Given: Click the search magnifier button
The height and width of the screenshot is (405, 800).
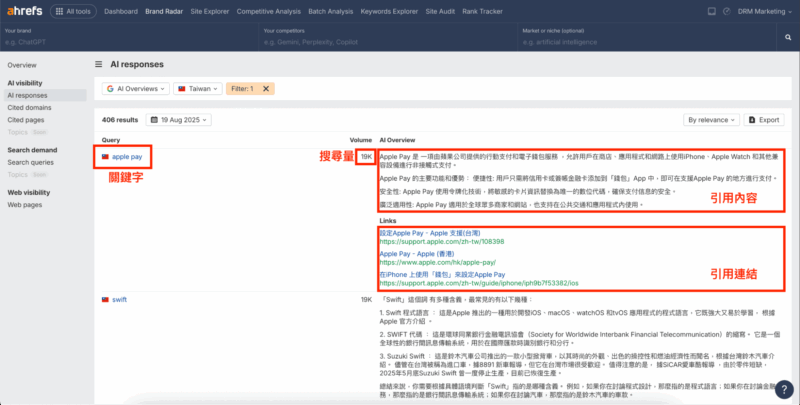Looking at the screenshot, I should tap(788, 37).
